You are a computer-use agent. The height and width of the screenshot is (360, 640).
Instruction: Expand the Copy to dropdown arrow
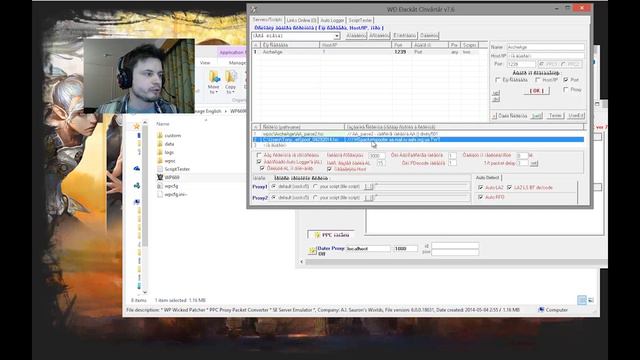[233, 93]
